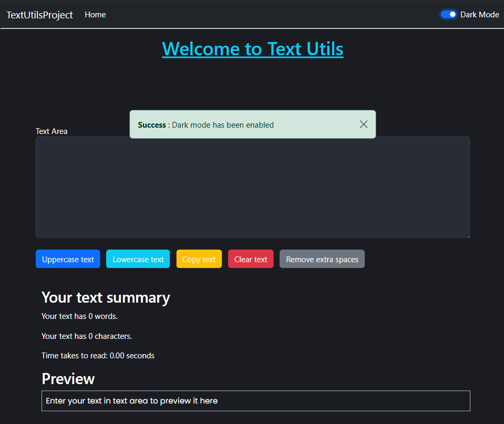Click the Dark Mode label text
504x424 pixels.
tap(479, 15)
